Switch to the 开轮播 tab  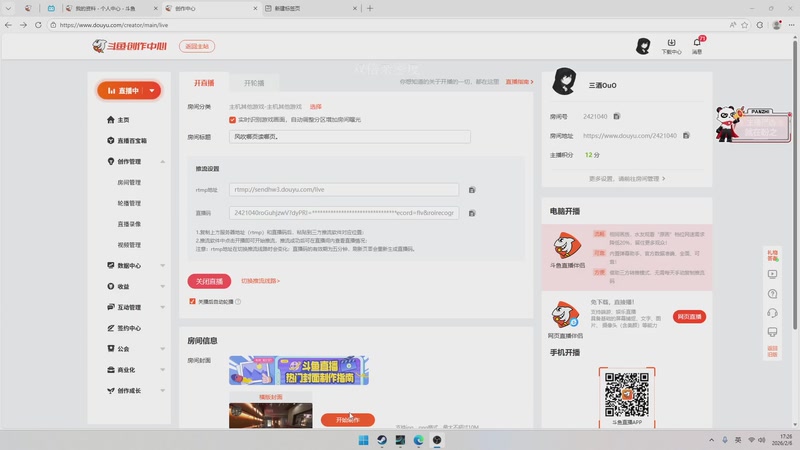254,83
